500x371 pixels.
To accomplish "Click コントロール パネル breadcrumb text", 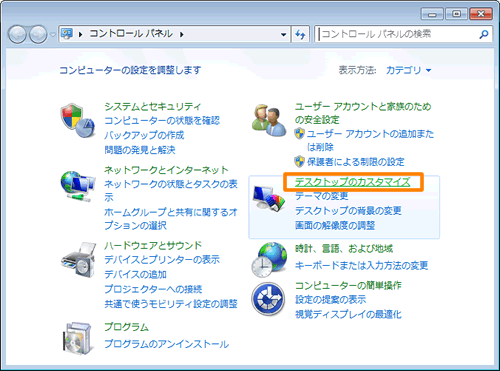I will [x=131, y=34].
